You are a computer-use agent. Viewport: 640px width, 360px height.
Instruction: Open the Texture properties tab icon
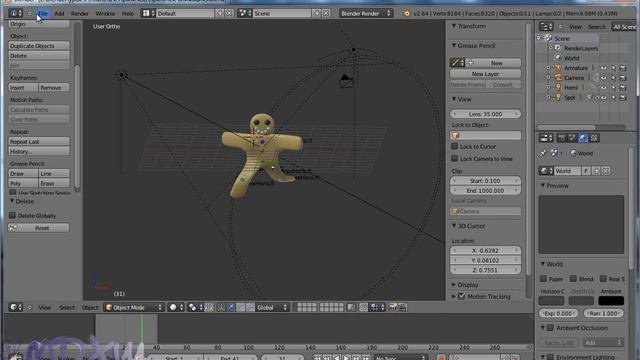point(594,138)
